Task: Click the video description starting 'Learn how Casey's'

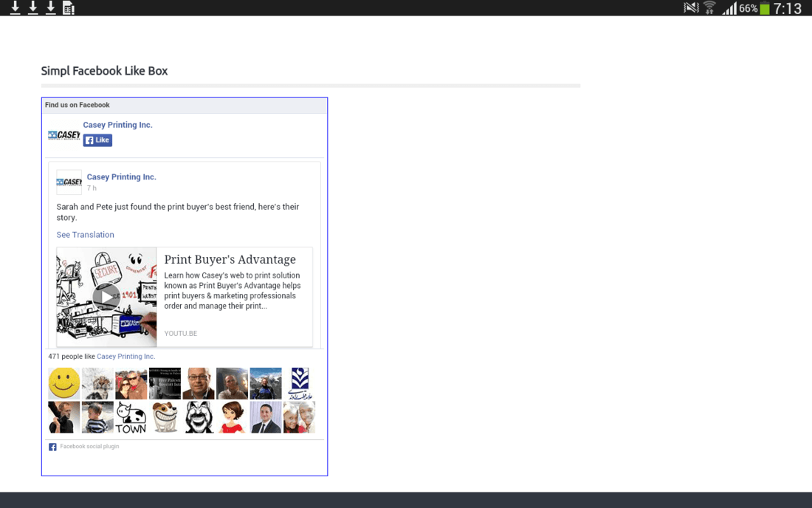Action: pos(233,290)
